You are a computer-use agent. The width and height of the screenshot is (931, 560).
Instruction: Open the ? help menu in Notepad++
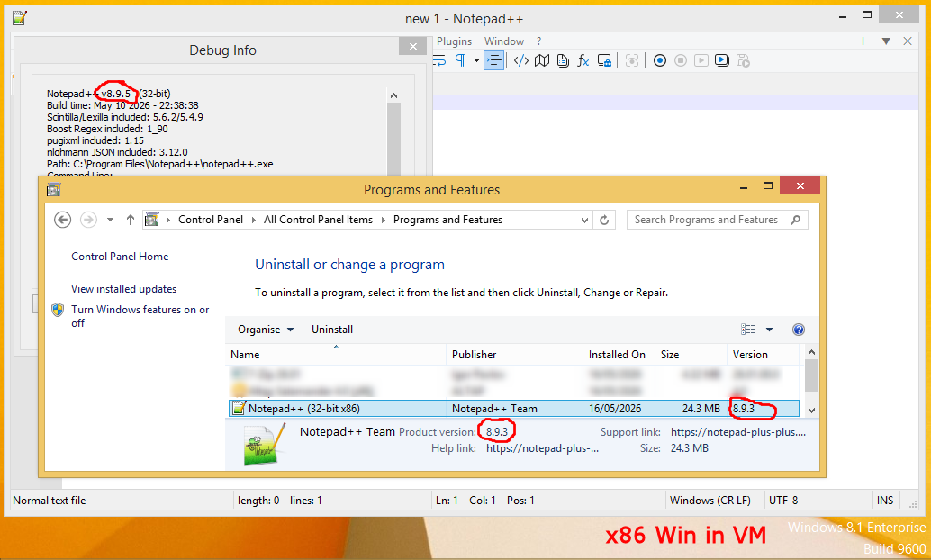(x=538, y=41)
